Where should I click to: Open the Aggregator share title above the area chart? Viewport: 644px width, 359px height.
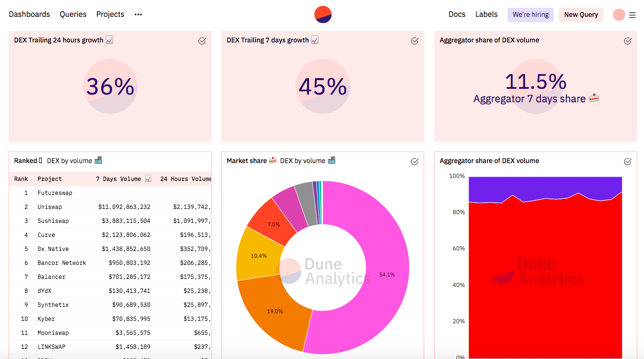tap(489, 161)
